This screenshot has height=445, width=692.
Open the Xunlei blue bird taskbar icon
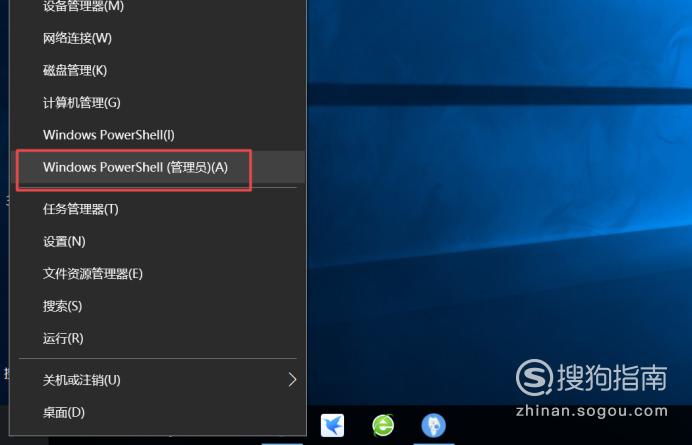pyautogui.click(x=332, y=426)
